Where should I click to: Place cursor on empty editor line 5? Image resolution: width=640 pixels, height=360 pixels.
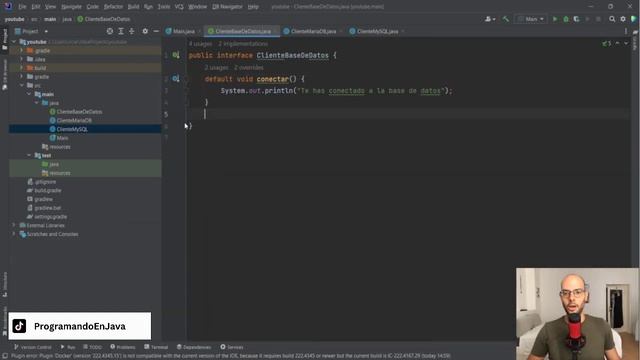(408, 114)
